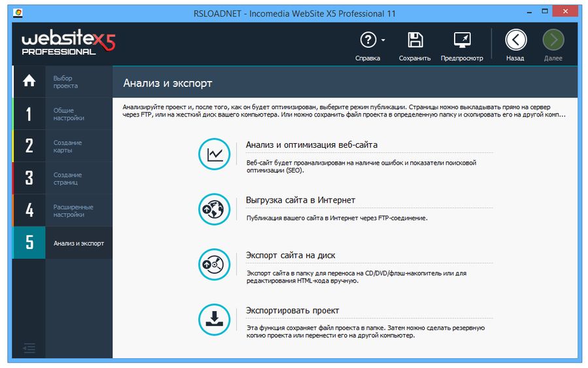Click Анализ и экспорт page heading
This screenshot has height=368, width=588.
[168, 83]
